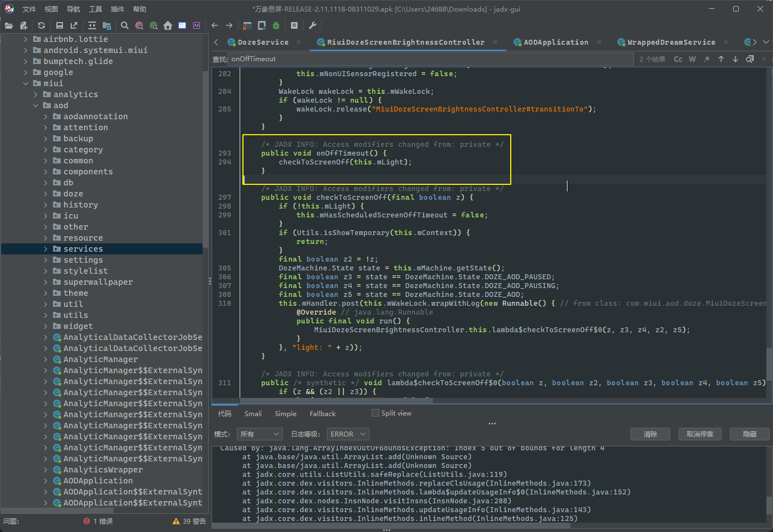The height and width of the screenshot is (532, 773).
Task: Click the export project toolbar icon
Action: [x=74, y=25]
